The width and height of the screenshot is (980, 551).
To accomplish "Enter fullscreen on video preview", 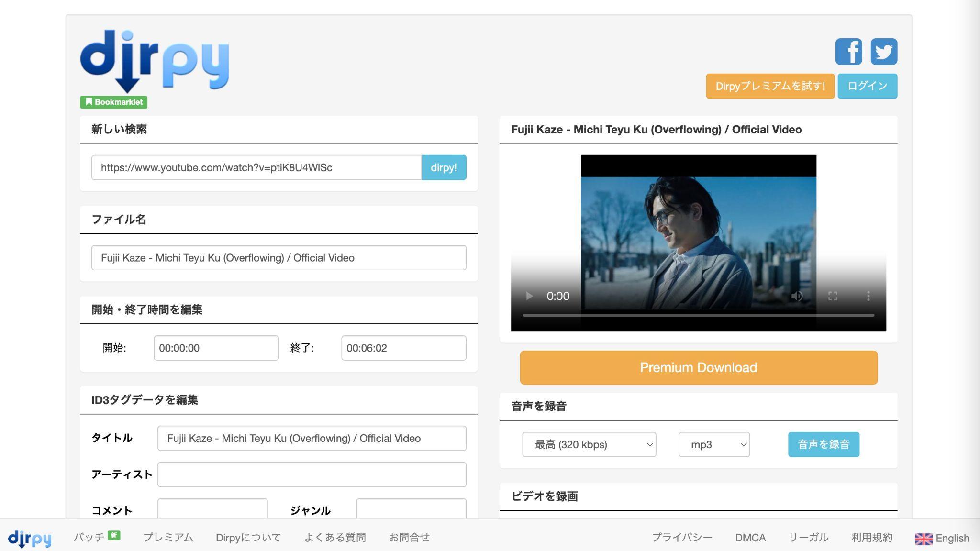I will (x=833, y=296).
